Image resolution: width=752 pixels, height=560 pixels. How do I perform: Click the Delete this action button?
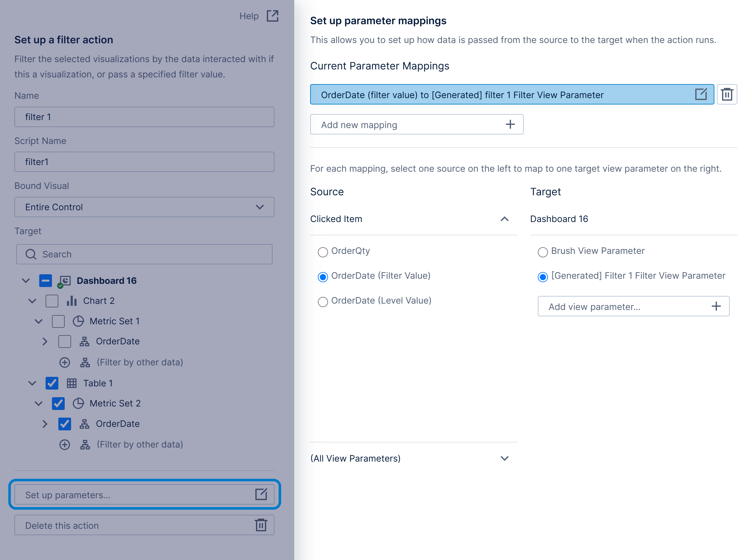pos(144,525)
